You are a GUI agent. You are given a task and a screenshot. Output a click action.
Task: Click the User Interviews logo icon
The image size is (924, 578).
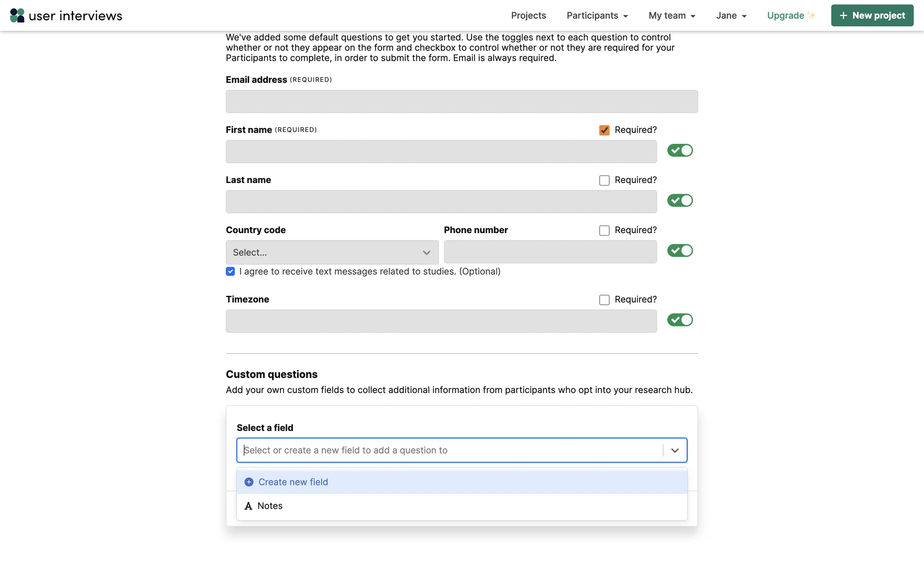pyautogui.click(x=17, y=15)
